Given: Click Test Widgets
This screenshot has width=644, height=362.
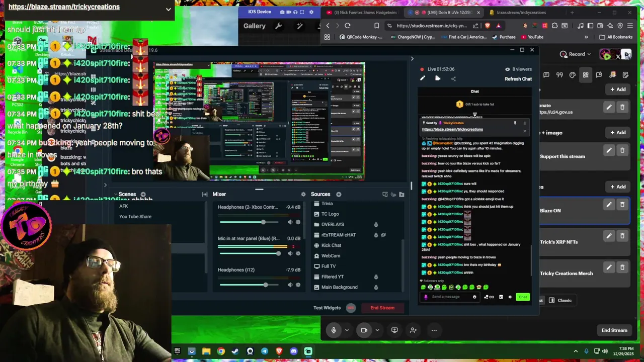Looking at the screenshot, I should [327, 308].
